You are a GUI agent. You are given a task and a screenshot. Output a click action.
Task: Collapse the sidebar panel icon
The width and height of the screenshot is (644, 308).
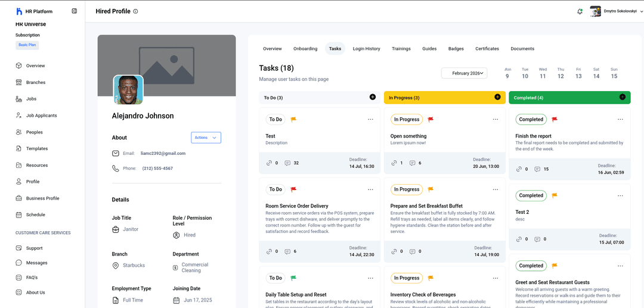click(74, 11)
